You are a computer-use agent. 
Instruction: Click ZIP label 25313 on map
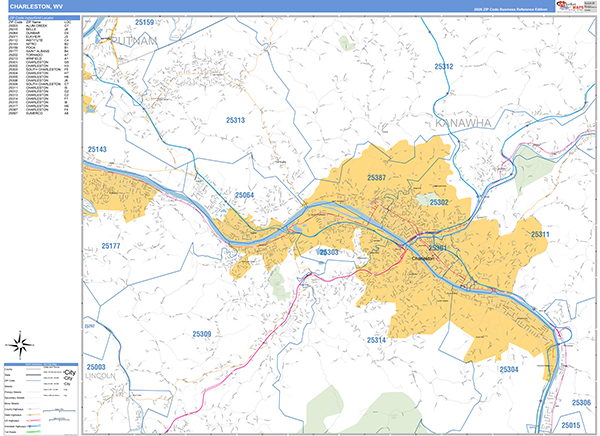[235, 120]
